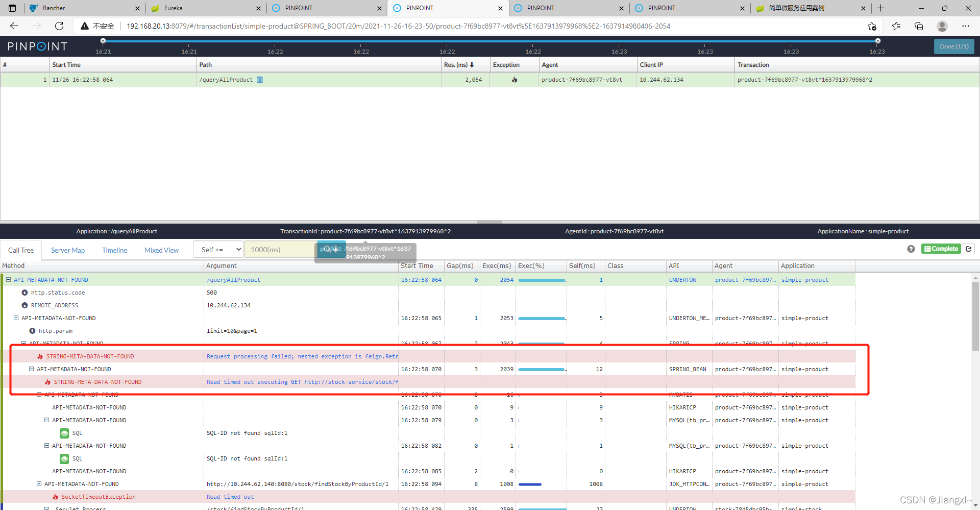The width and height of the screenshot is (980, 510).
Task: Open the /queryAllProduct detail list icon
Action: pos(260,80)
